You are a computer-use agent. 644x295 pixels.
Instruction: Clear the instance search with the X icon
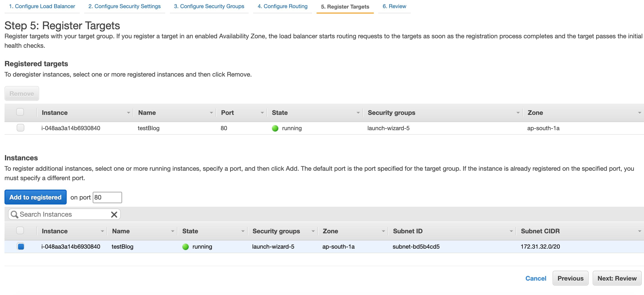[x=114, y=215]
